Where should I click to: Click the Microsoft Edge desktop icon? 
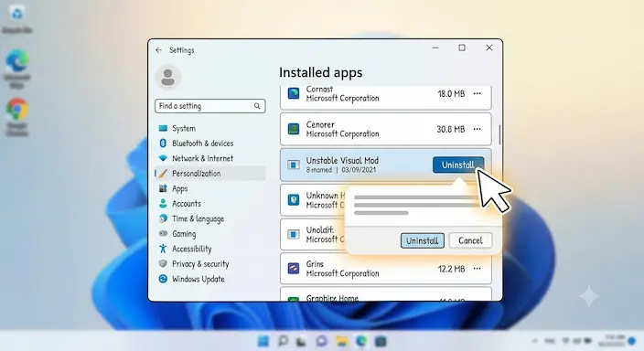(x=16, y=69)
